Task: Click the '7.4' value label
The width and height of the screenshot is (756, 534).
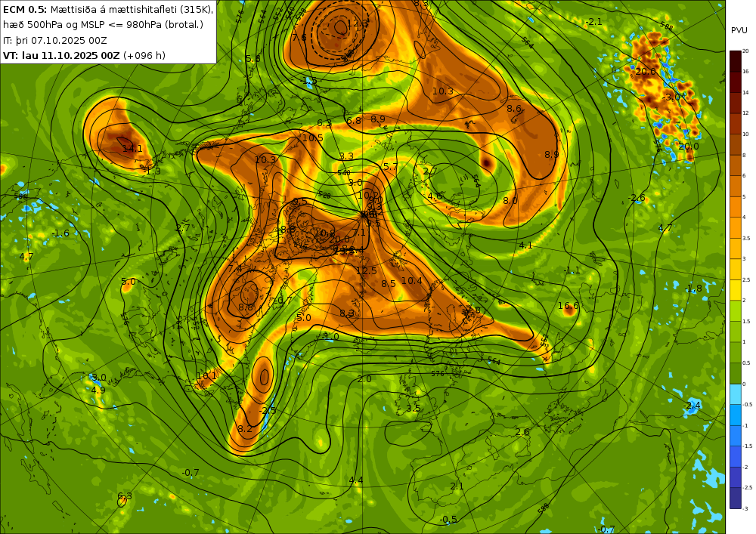Action: (235, 269)
